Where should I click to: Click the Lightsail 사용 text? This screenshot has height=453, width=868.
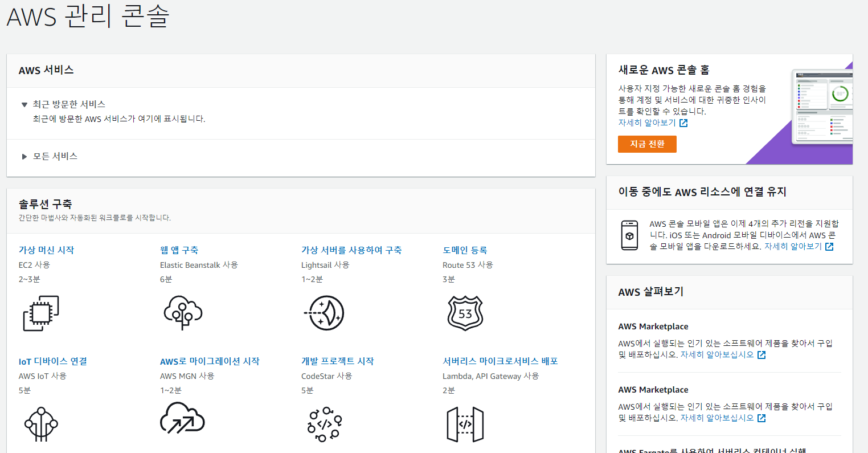[325, 265]
